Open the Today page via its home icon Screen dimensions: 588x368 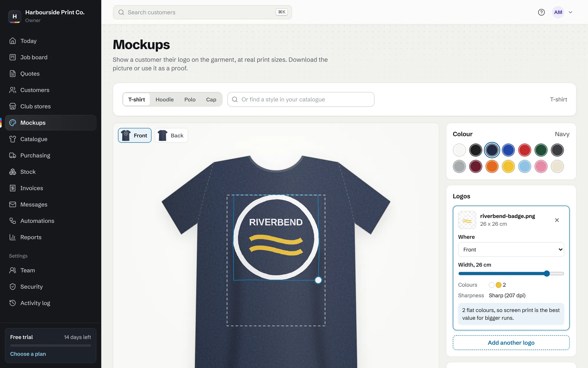click(13, 41)
